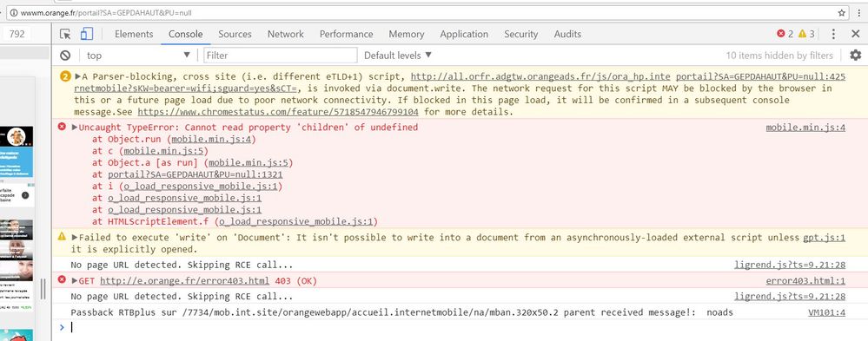Expand the Parser-blocking warning message
This screenshot has height=341, width=868.
click(x=78, y=76)
